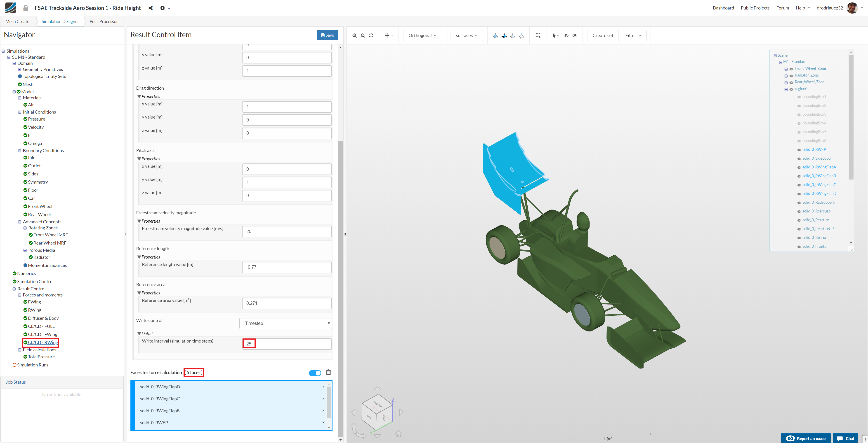Click the share project icon
868x443 pixels.
[151, 8]
